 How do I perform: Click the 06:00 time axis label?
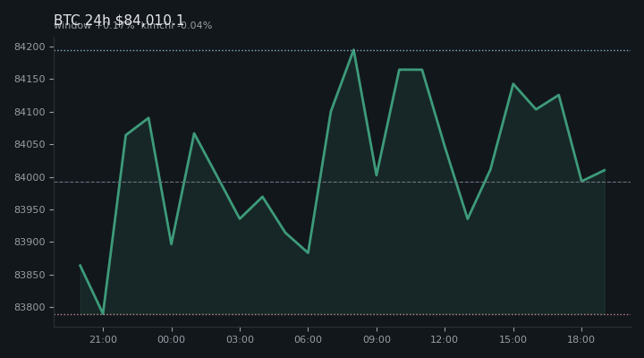pyautogui.click(x=308, y=339)
